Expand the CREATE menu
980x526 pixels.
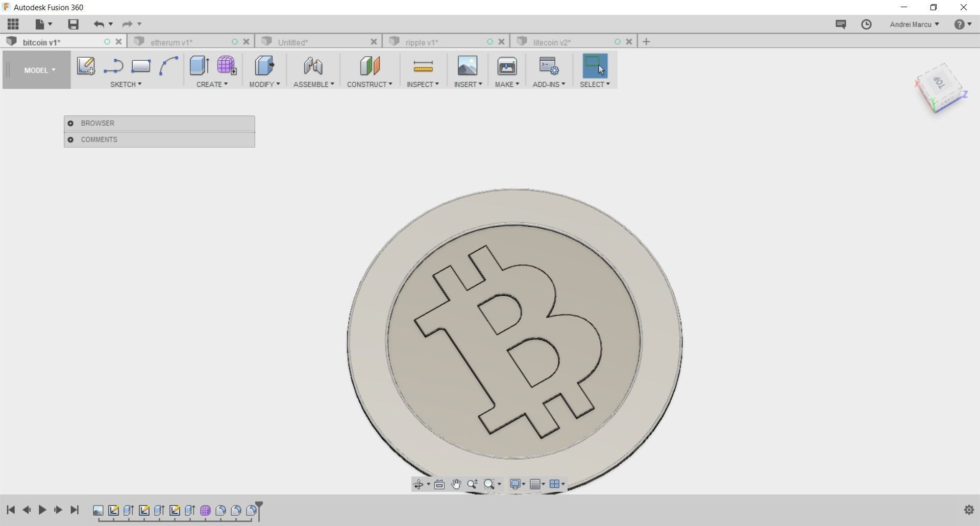click(x=212, y=84)
